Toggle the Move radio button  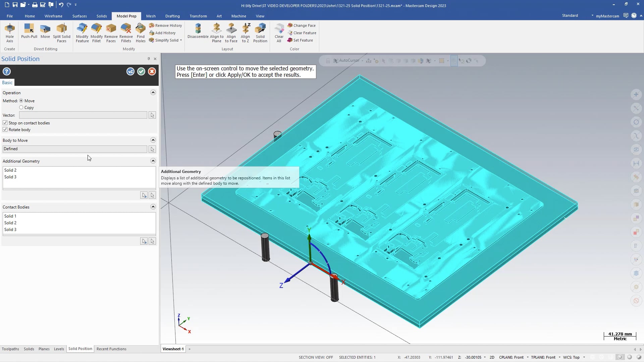point(21,101)
